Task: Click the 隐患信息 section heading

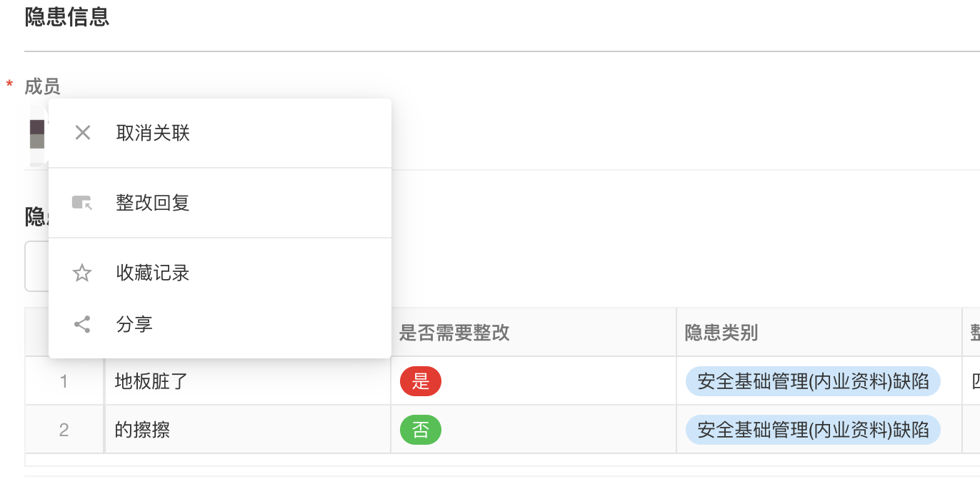Action: [67, 17]
